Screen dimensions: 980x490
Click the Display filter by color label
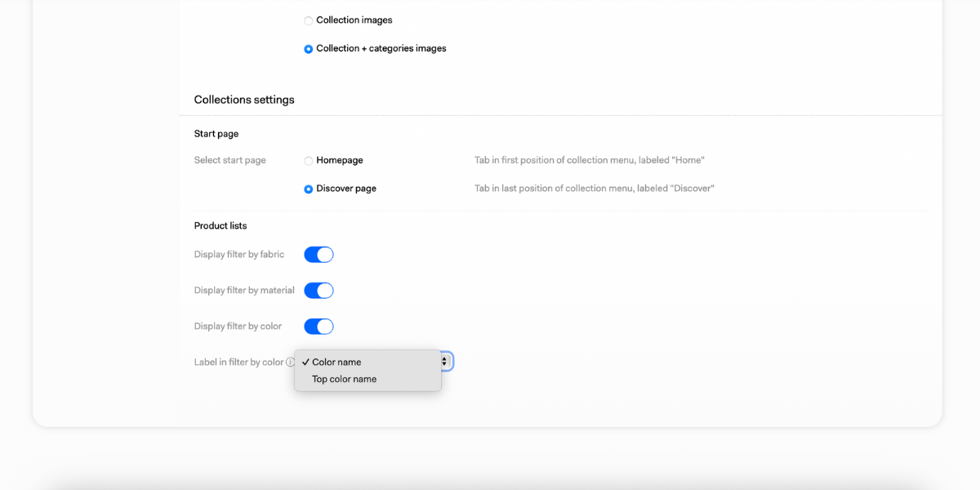pyautogui.click(x=238, y=327)
